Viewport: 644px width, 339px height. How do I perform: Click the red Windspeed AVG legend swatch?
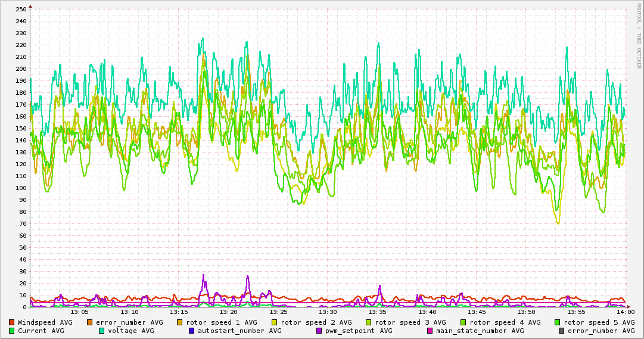coord(11,322)
